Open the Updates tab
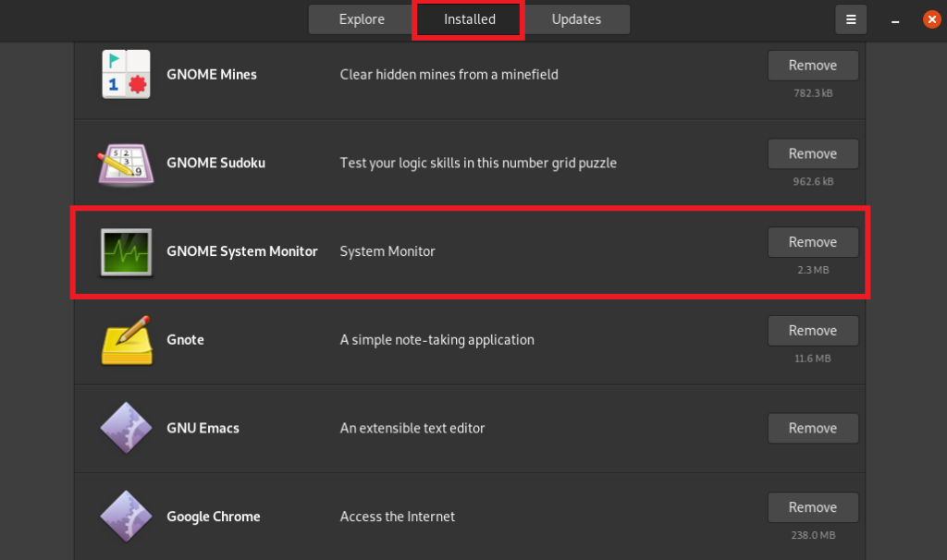 click(x=576, y=19)
